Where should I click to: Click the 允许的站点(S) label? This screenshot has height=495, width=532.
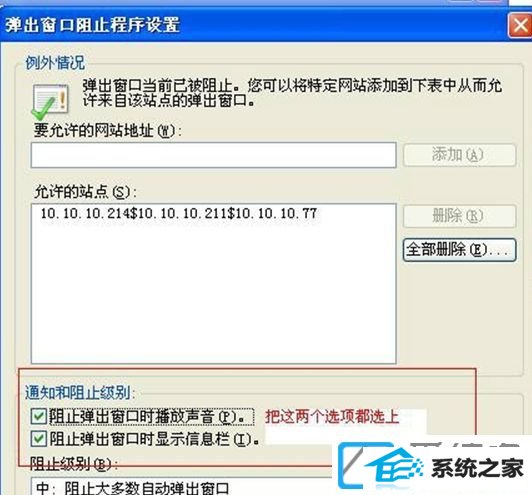pos(85,192)
